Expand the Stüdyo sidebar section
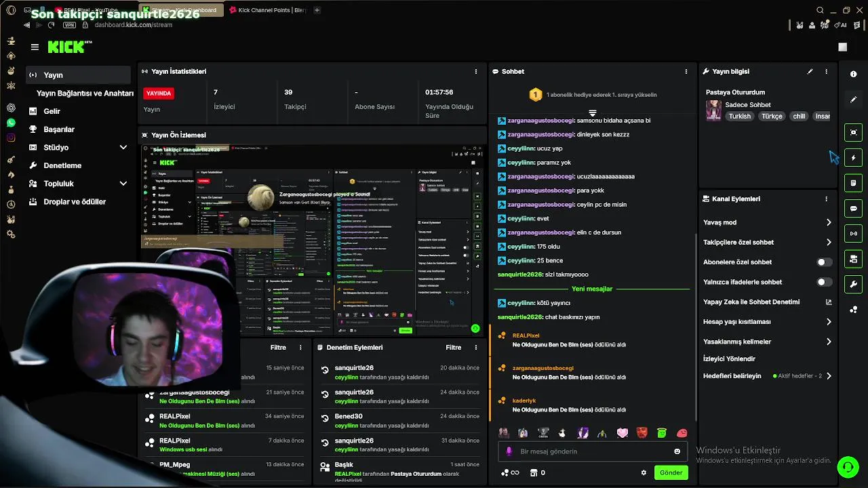Screen dimensions: 868x488 coord(123,147)
